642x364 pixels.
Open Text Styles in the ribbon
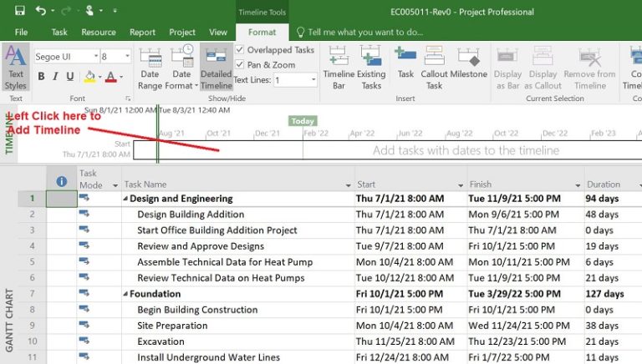(15, 68)
